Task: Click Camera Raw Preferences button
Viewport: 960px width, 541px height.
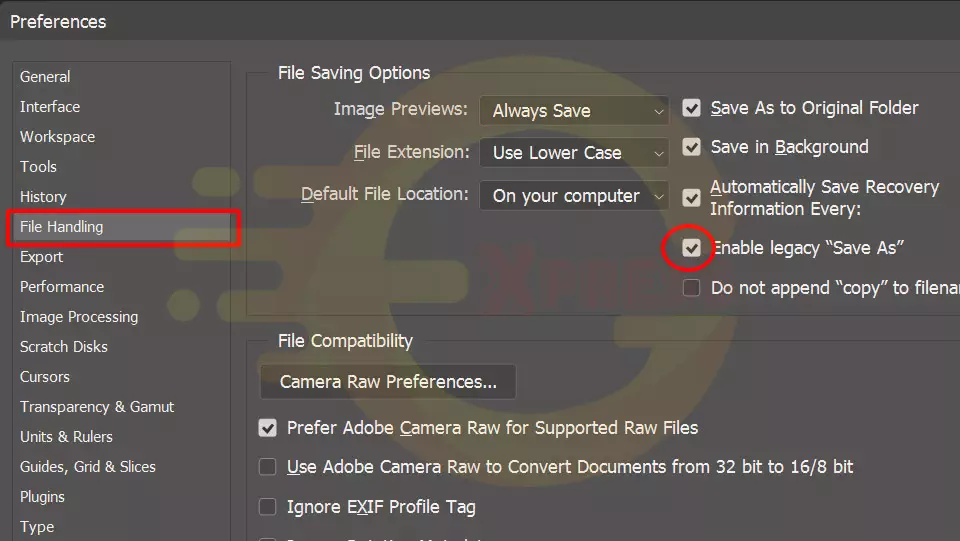Action: pos(388,382)
